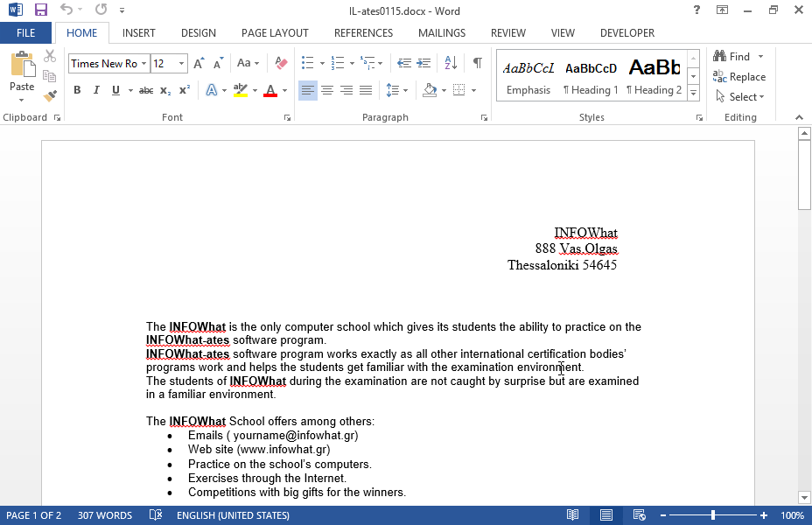Viewport: 812px width, 525px height.
Task: Click the vertical scrollbar thumb
Action: click(804, 175)
